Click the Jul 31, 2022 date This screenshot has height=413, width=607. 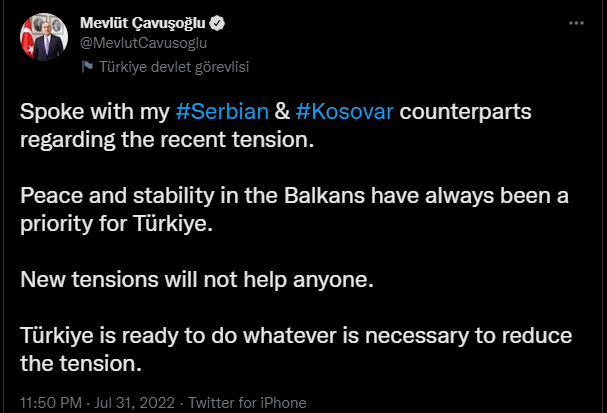coord(134,403)
